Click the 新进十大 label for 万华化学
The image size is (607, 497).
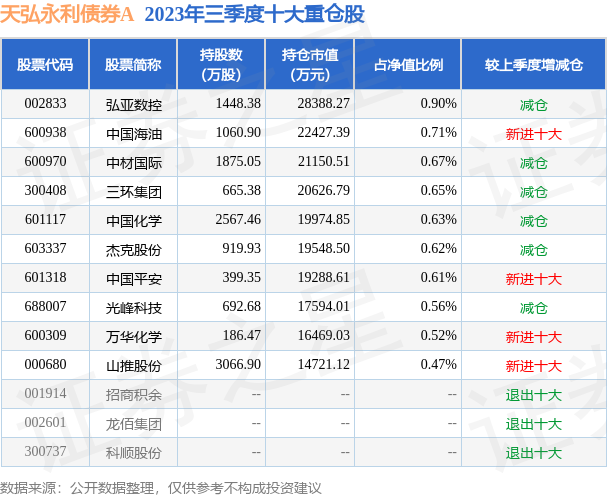click(x=533, y=337)
